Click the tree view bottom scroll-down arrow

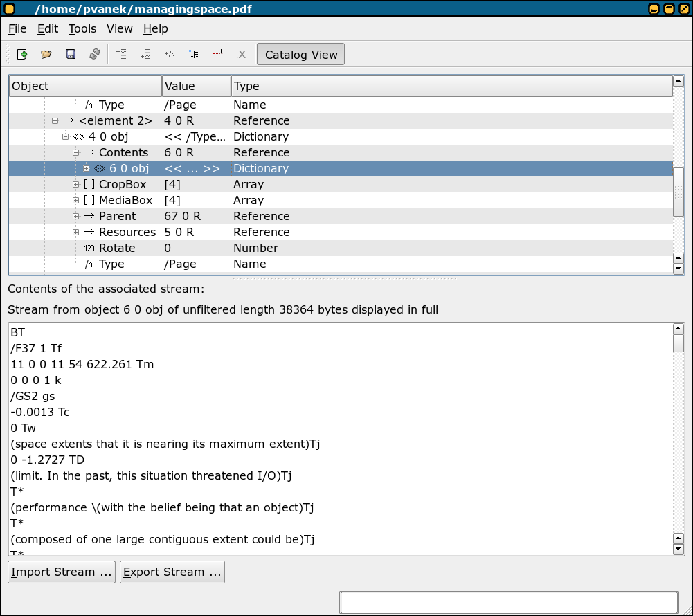point(678,269)
